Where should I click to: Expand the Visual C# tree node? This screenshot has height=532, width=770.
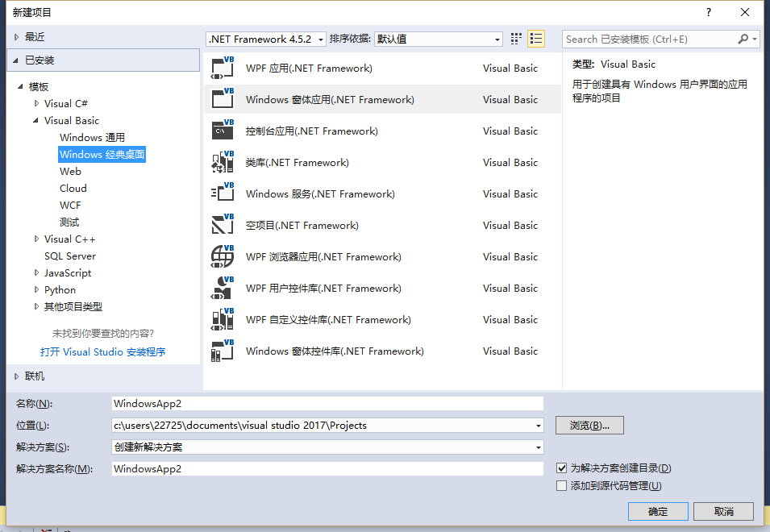coord(36,103)
